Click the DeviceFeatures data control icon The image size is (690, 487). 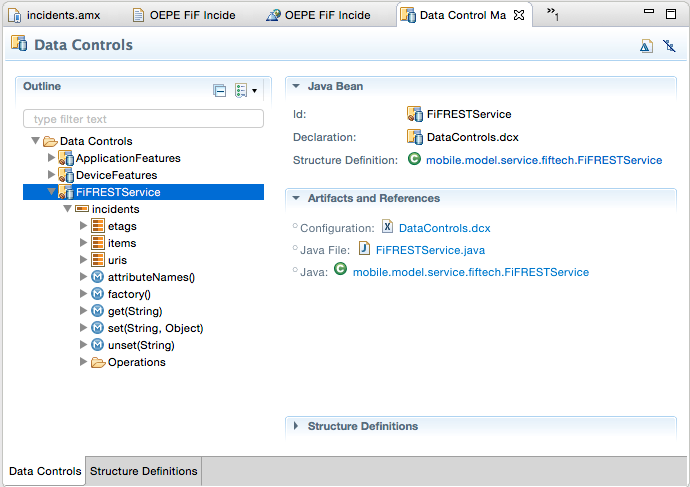click(66, 175)
